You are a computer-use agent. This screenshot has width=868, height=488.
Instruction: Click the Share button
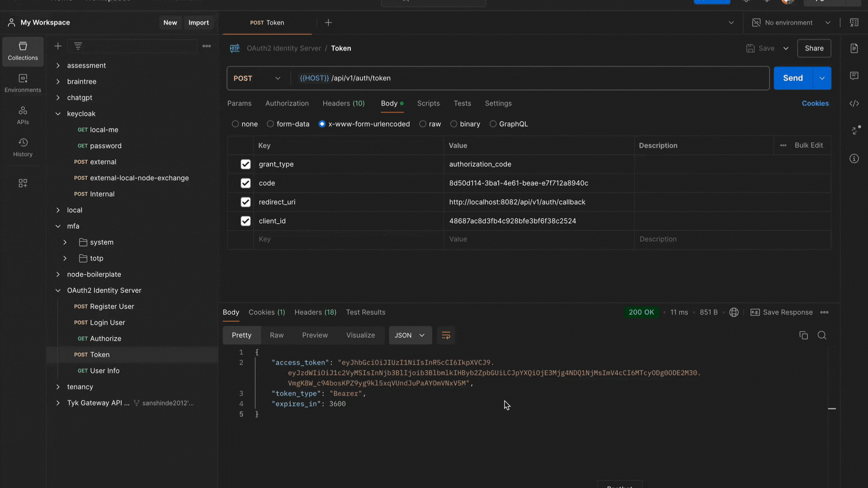click(814, 48)
